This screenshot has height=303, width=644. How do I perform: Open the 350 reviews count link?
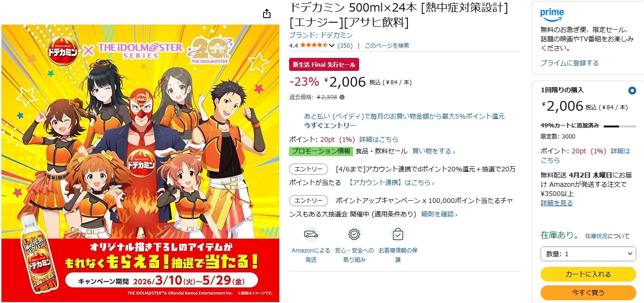345,45
